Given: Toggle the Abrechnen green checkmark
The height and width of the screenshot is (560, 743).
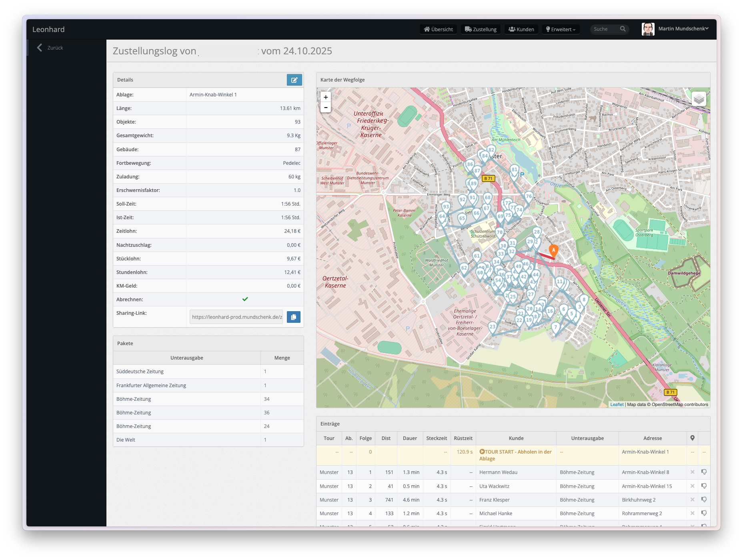Looking at the screenshot, I should coord(245,299).
